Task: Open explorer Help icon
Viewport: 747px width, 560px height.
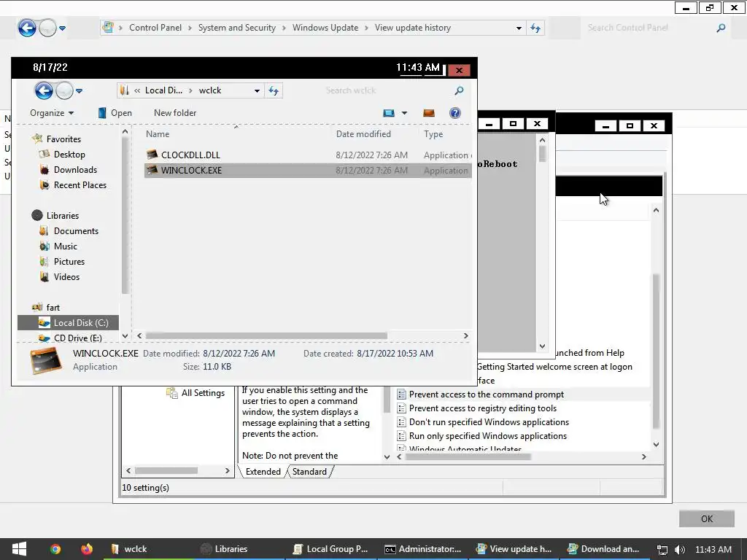Action: (x=455, y=113)
